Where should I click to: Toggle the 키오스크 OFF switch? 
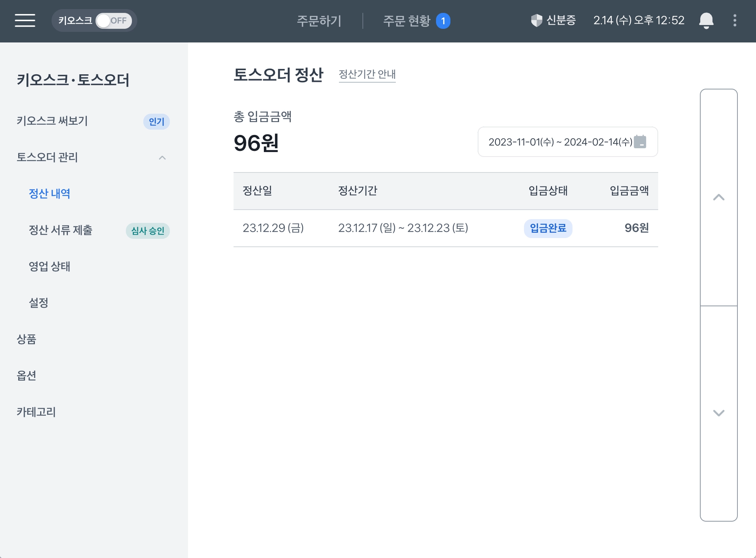pos(113,20)
